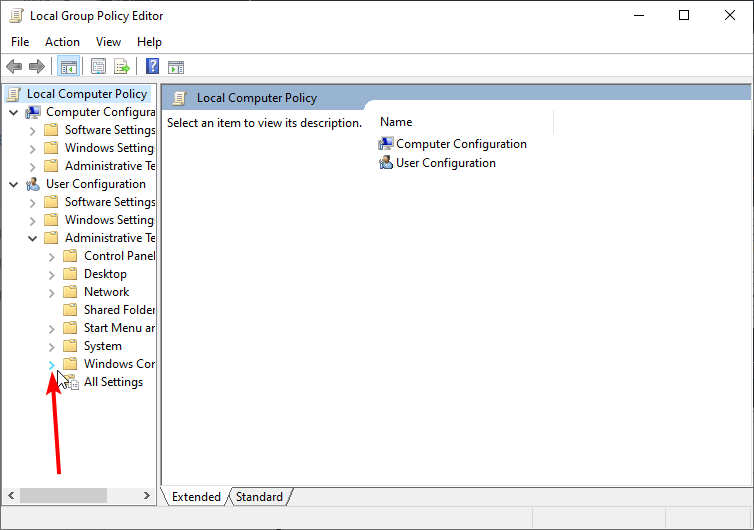Click the blue Help toolbar icon
Screen dimensions: 754x530
point(152,66)
